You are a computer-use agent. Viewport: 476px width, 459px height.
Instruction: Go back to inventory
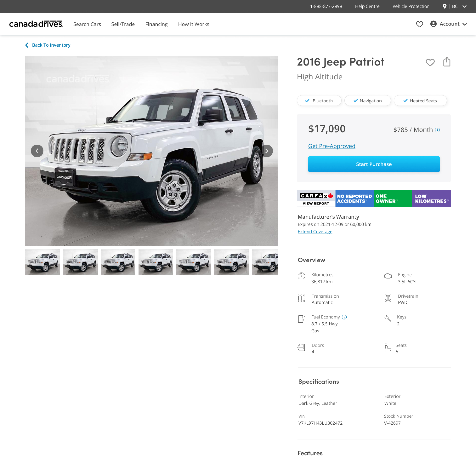[x=48, y=45]
